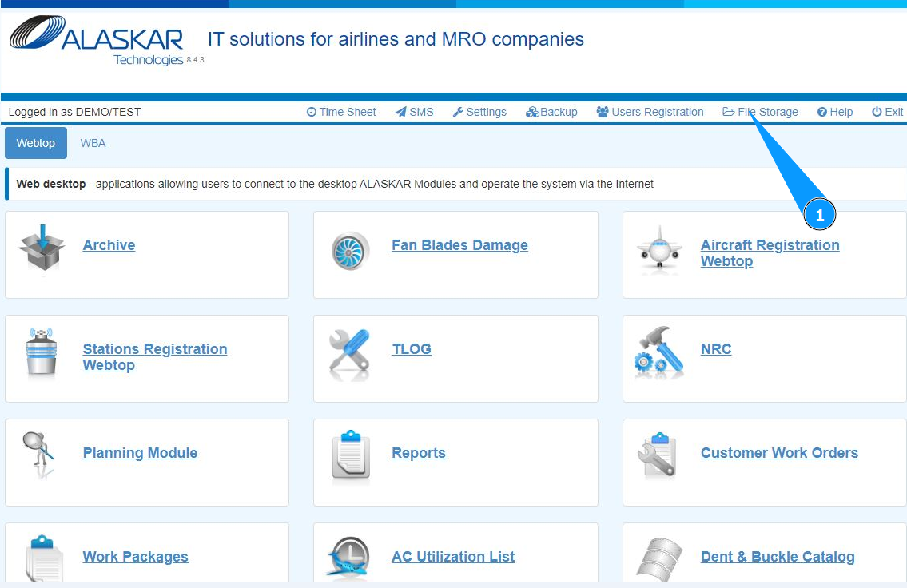
Task: Click the paper plane icon beside SMS
Action: coord(401,112)
